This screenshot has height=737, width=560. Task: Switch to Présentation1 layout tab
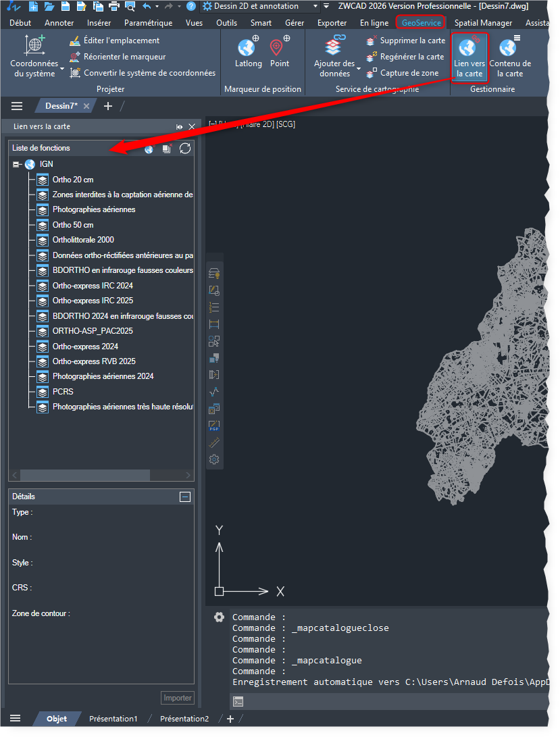(113, 719)
